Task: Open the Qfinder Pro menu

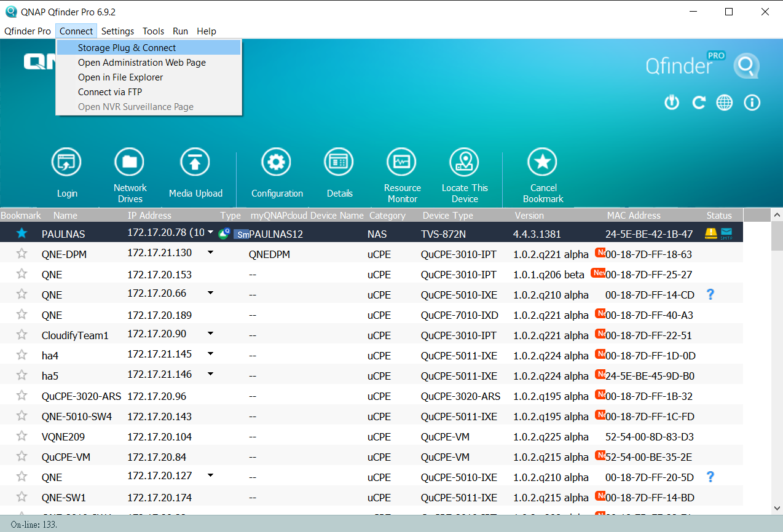Action: pyautogui.click(x=28, y=31)
